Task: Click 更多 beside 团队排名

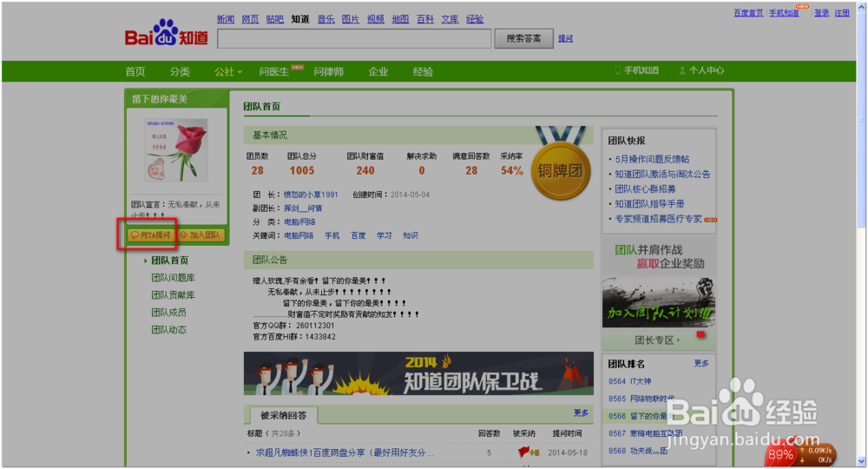Action: click(700, 363)
